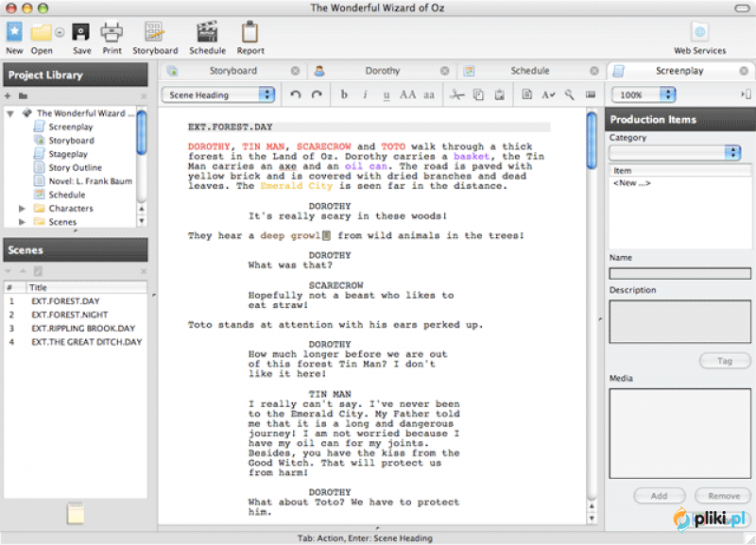Image resolution: width=756 pixels, height=545 pixels.
Task: Add item with the Project Library plus icon
Action: tap(8, 96)
